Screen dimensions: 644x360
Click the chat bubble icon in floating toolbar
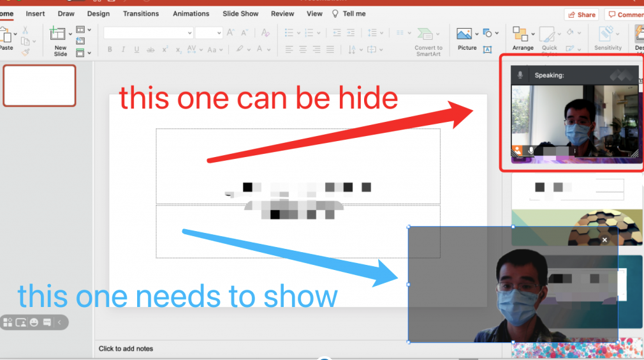[47, 323]
